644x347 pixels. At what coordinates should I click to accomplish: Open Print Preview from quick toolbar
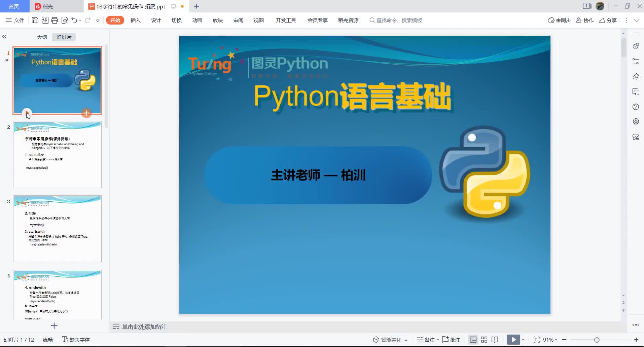tap(65, 20)
